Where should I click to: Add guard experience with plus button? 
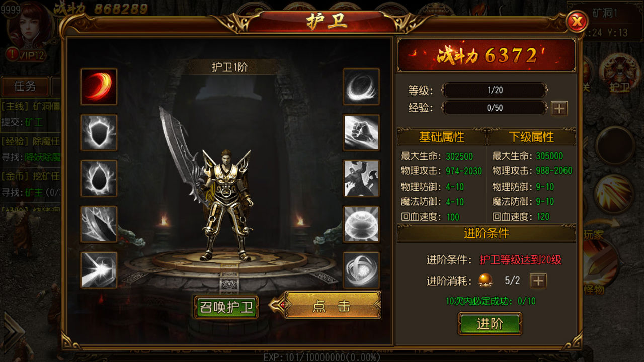[x=559, y=108]
